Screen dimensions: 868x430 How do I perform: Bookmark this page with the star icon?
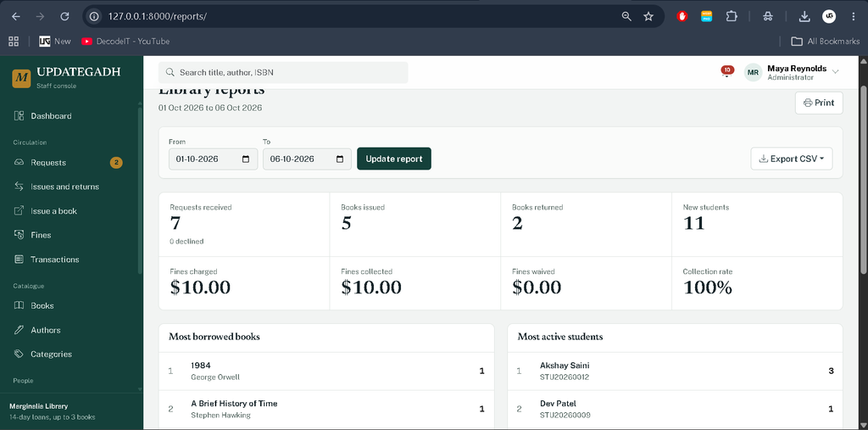click(648, 17)
